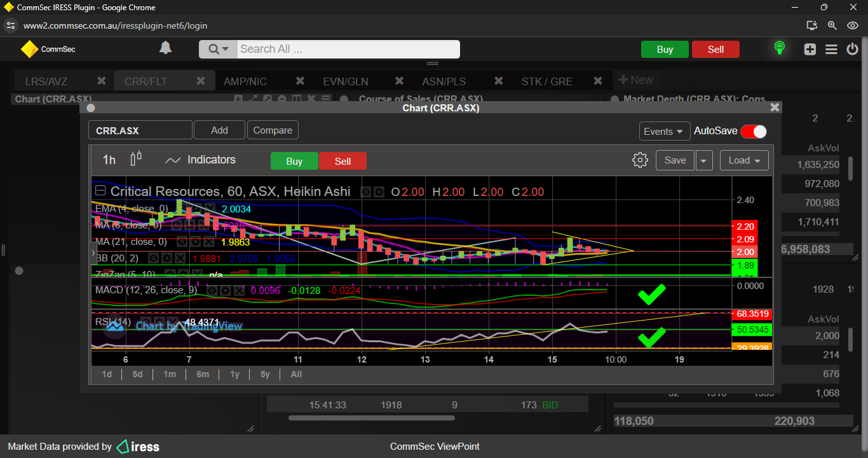Open chart settings gear icon

click(x=640, y=160)
